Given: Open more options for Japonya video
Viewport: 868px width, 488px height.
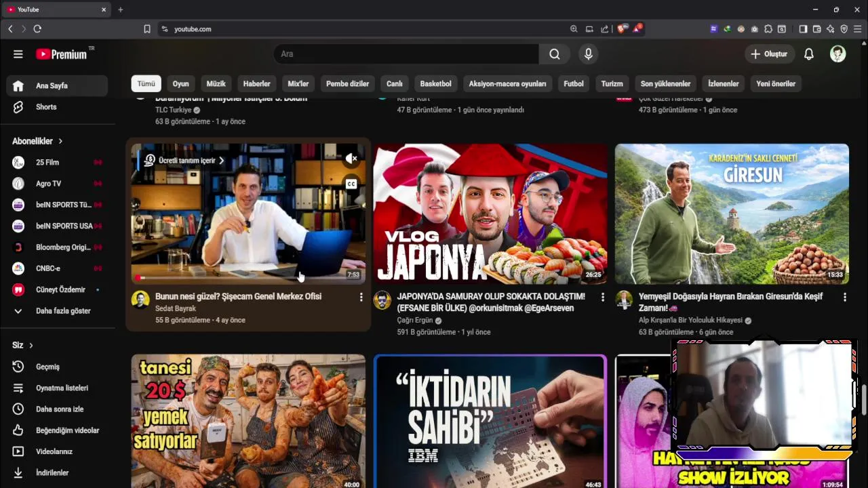Looking at the screenshot, I should tap(603, 298).
